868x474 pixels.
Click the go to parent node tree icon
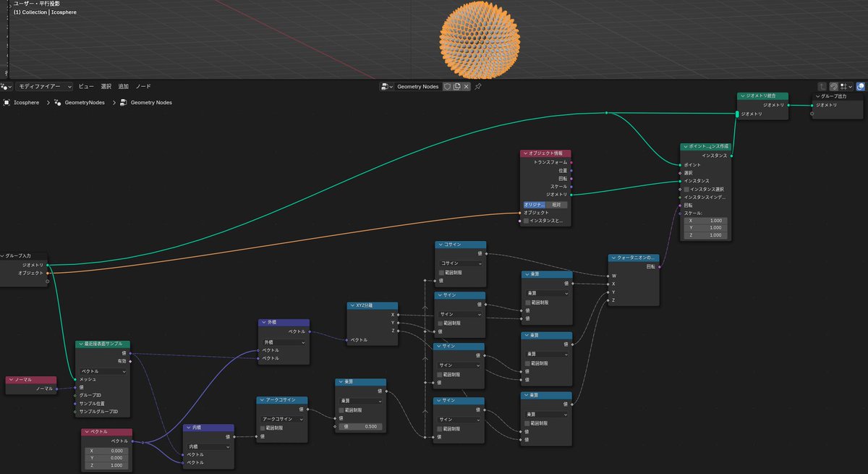(822, 86)
